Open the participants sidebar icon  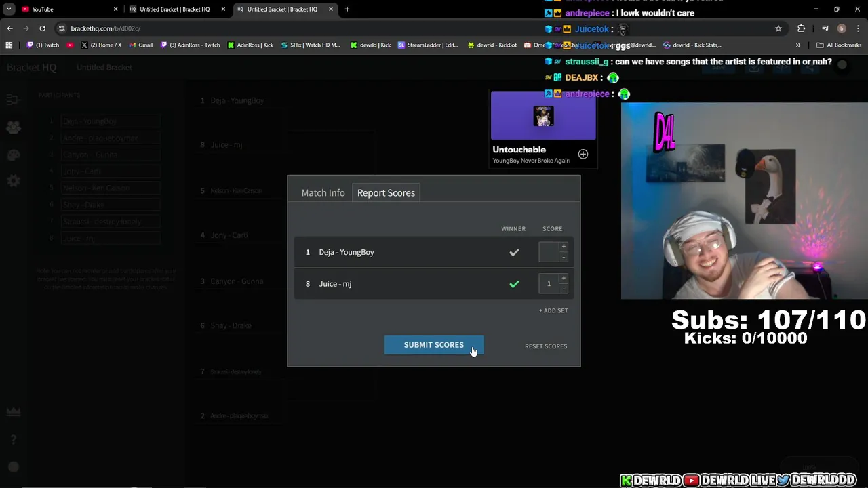(x=13, y=127)
